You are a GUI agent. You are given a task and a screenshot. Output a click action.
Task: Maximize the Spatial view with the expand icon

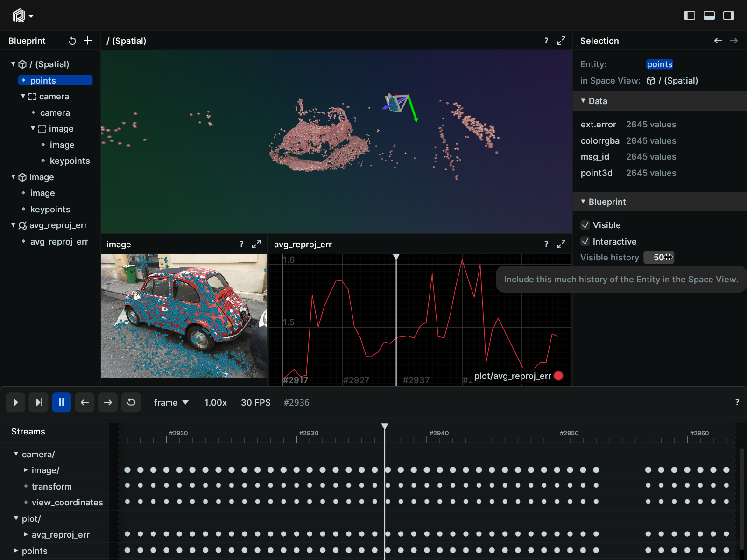click(561, 41)
